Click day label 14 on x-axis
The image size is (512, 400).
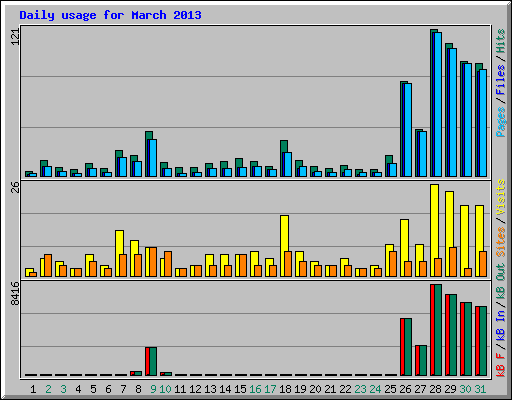[225, 389]
